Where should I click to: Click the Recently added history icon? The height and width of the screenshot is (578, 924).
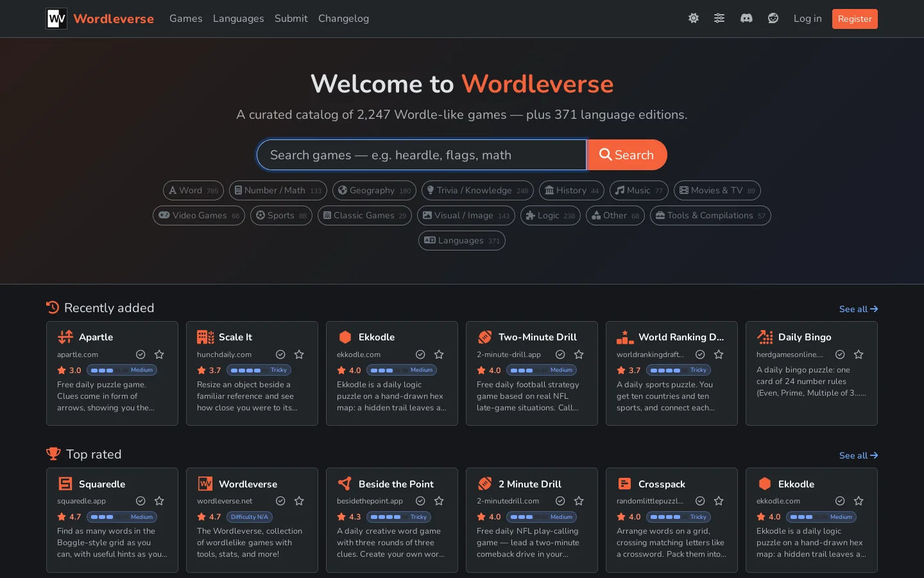[53, 308]
